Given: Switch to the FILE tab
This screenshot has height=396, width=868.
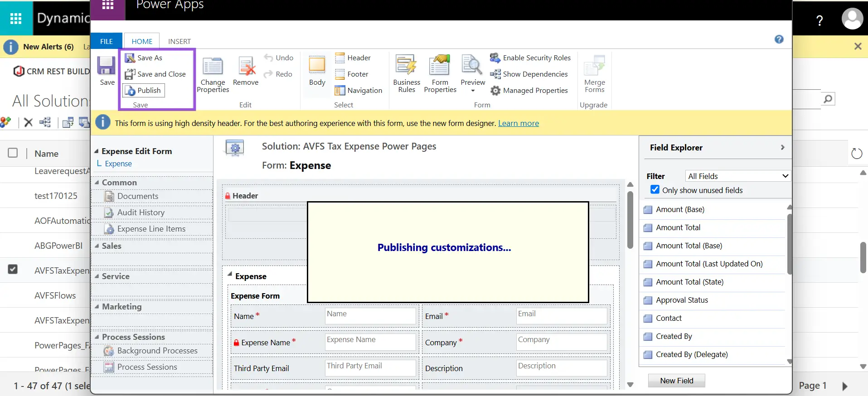Looking at the screenshot, I should [107, 41].
